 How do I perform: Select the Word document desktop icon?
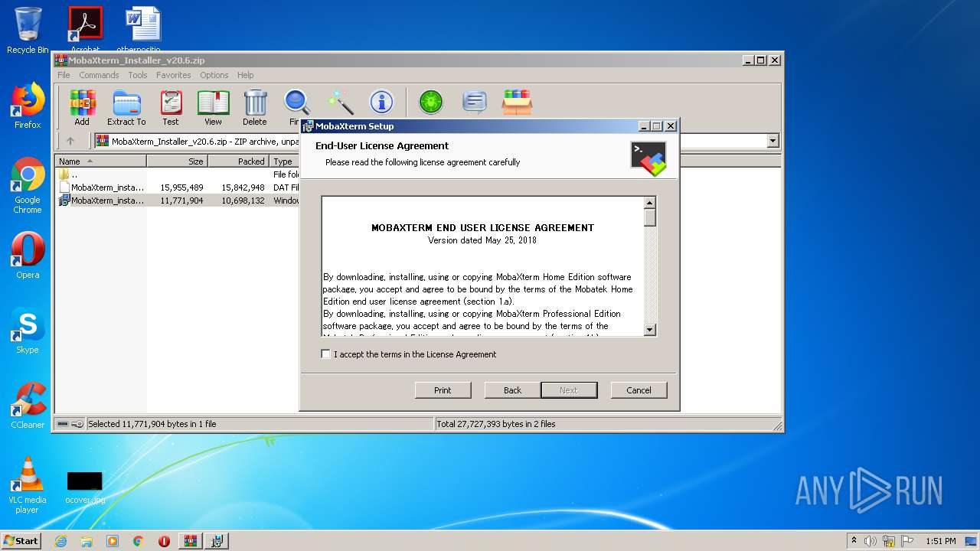pos(142,31)
